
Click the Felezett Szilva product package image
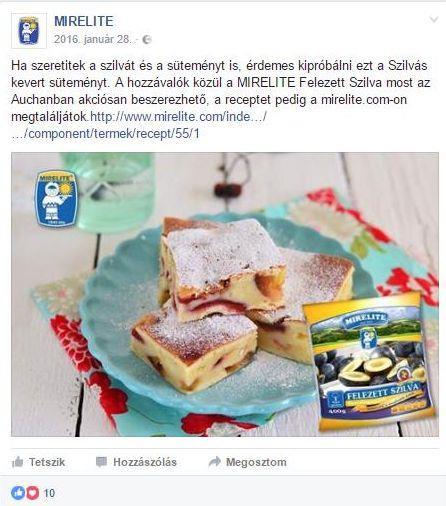(370, 362)
